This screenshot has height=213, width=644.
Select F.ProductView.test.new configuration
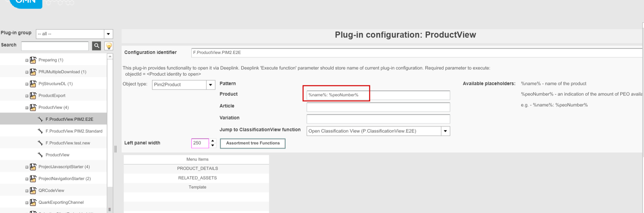(68, 143)
